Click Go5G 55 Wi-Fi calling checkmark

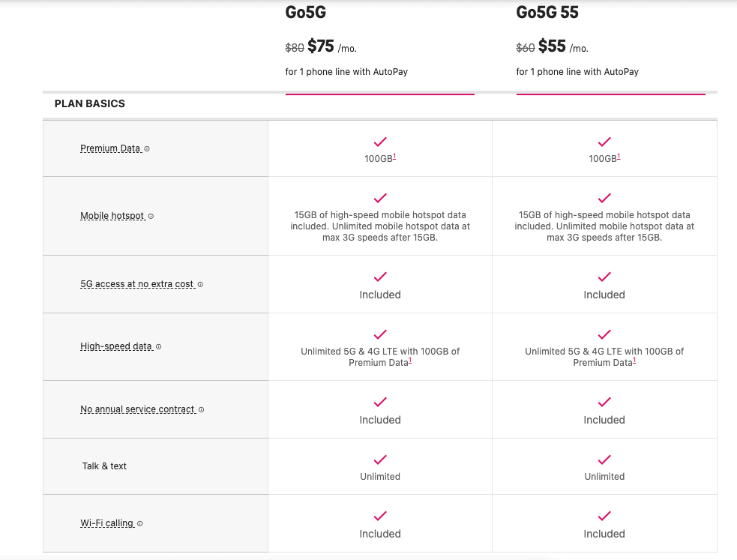[x=604, y=516]
